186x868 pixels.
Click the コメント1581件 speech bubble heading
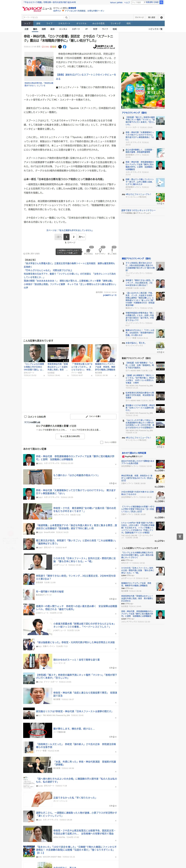coord(35,417)
